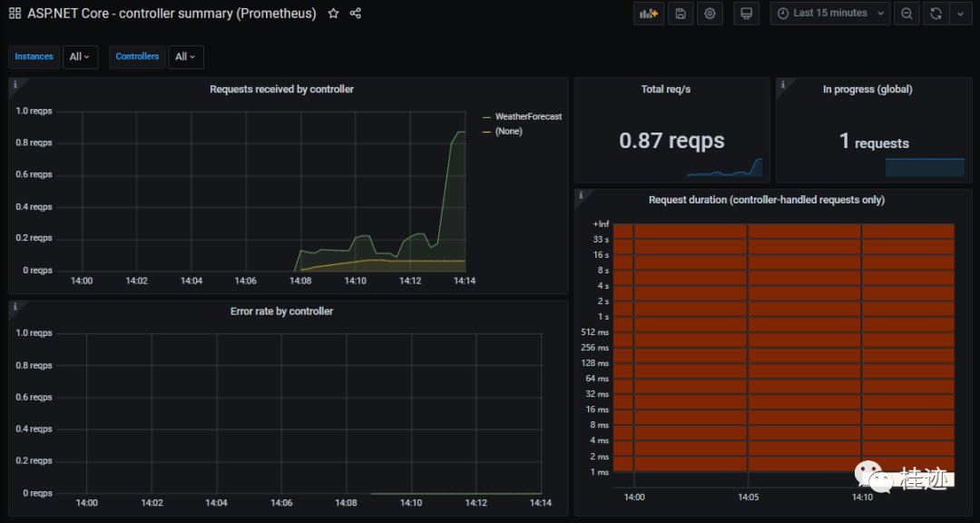Click the 64 ms bucket label
This screenshot has height=523, width=980.
[597, 379]
